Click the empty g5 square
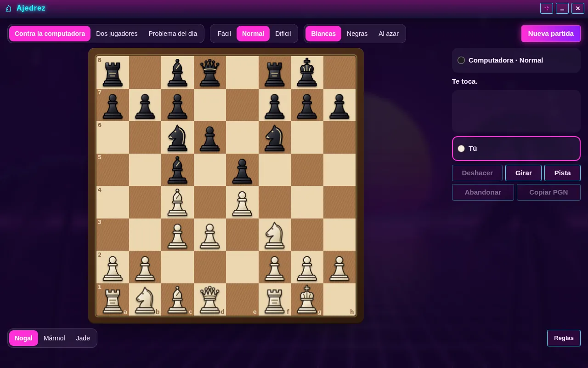 (x=307, y=170)
